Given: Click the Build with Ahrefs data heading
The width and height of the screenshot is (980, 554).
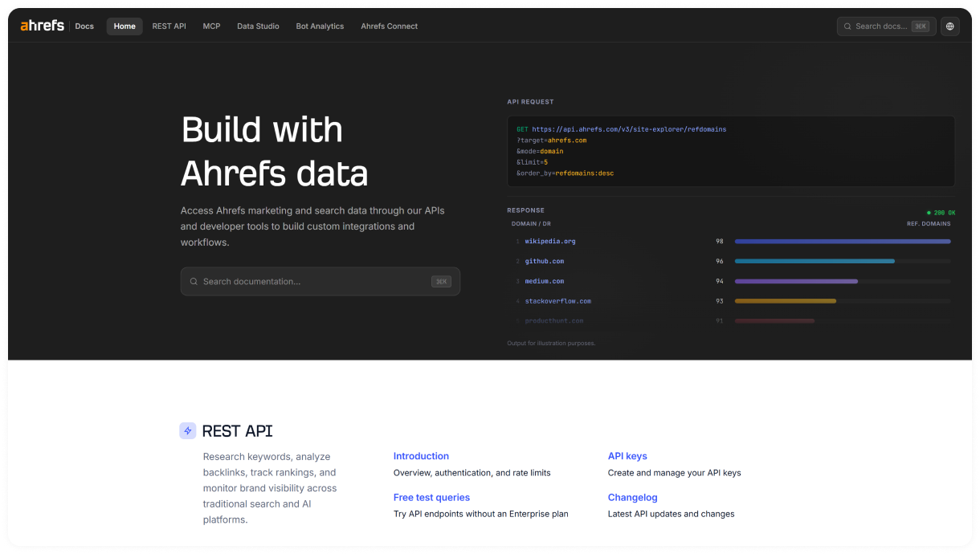Looking at the screenshot, I should [275, 151].
